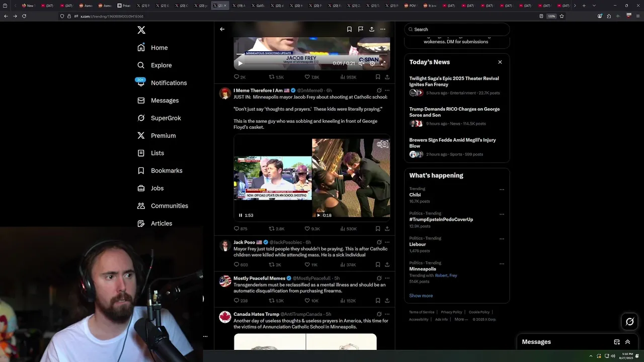Open Twilight Saga theater revival news
The width and height of the screenshot is (644, 362).
coord(457,85)
